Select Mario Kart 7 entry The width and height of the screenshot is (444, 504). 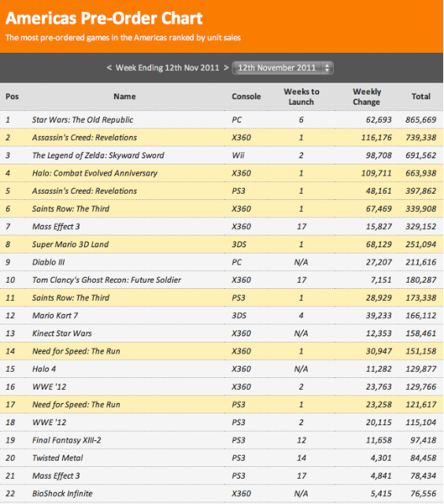(x=55, y=316)
